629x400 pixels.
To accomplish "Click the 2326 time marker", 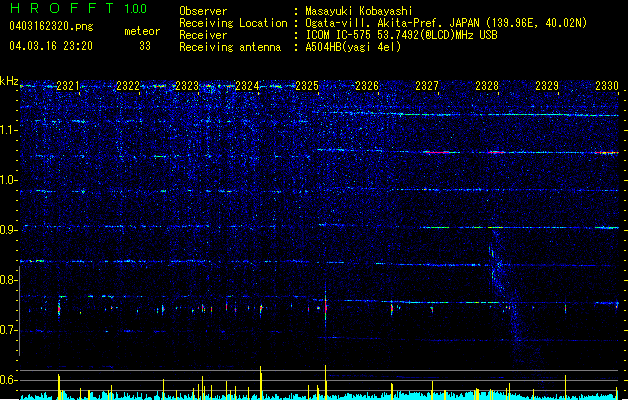I will (x=367, y=86).
